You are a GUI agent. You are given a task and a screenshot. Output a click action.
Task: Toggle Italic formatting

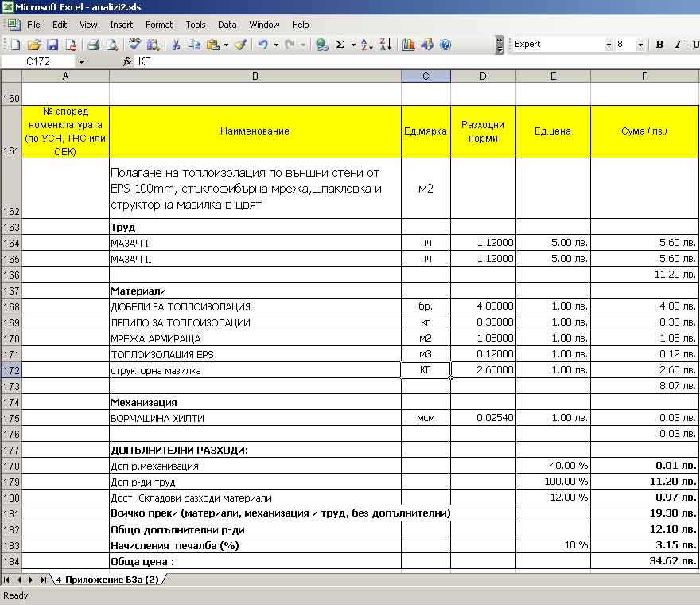[678, 45]
